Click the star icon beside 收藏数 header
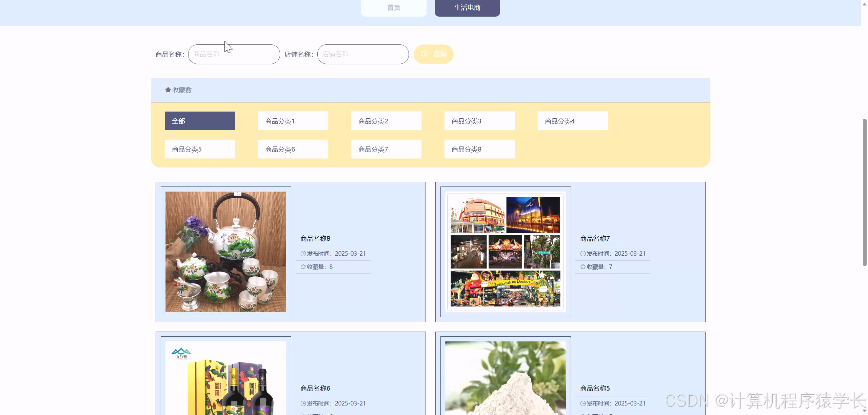 [x=167, y=90]
